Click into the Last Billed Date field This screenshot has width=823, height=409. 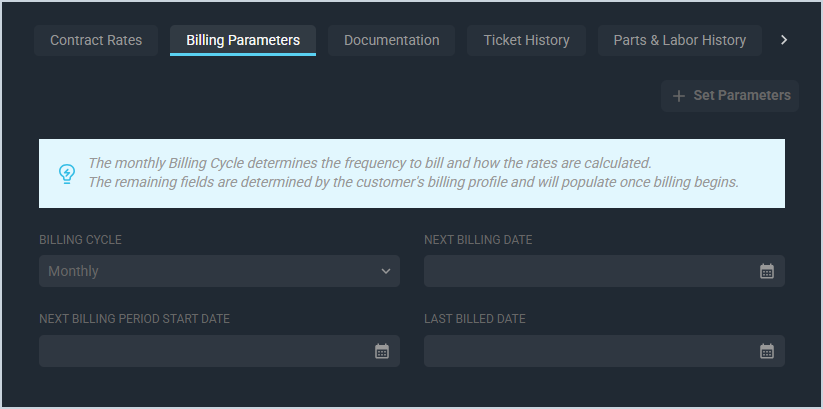click(x=590, y=351)
